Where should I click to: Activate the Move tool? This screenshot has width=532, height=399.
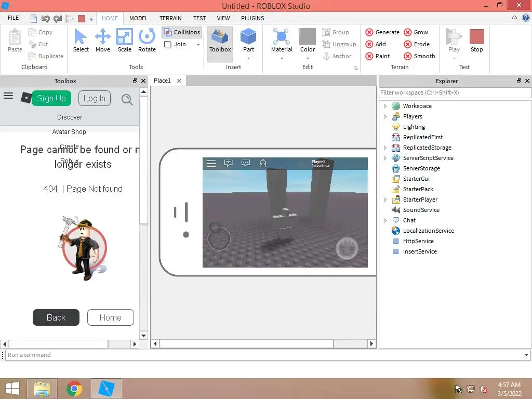pyautogui.click(x=103, y=41)
